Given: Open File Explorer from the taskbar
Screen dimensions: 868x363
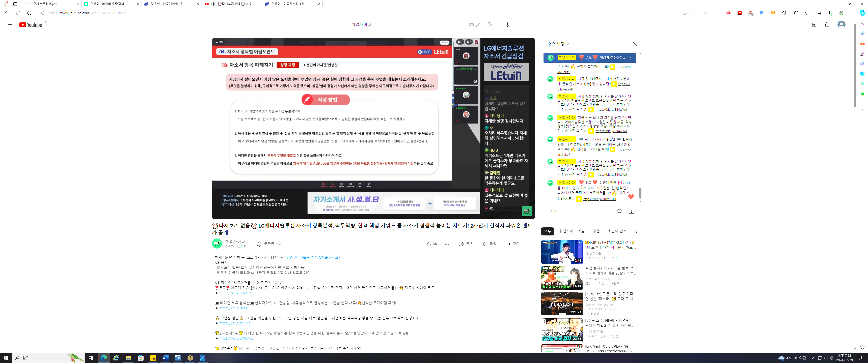Looking at the screenshot, I should 128,358.
